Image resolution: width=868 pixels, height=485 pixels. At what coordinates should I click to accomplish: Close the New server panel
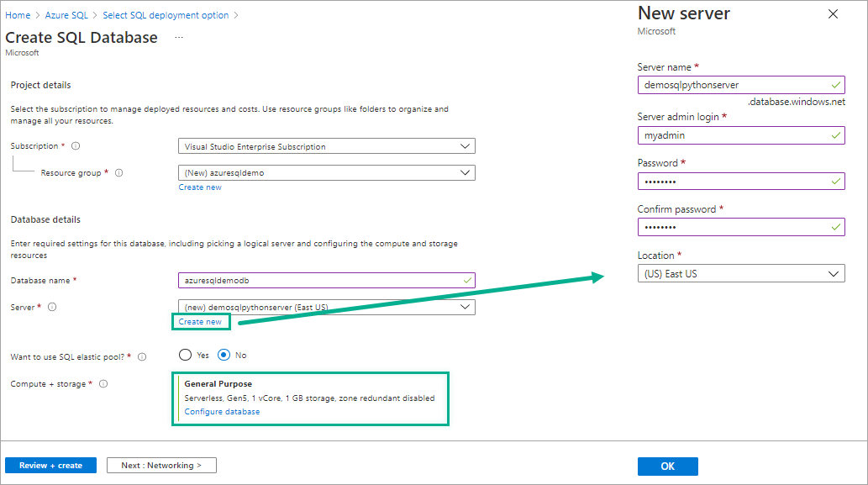[833, 14]
